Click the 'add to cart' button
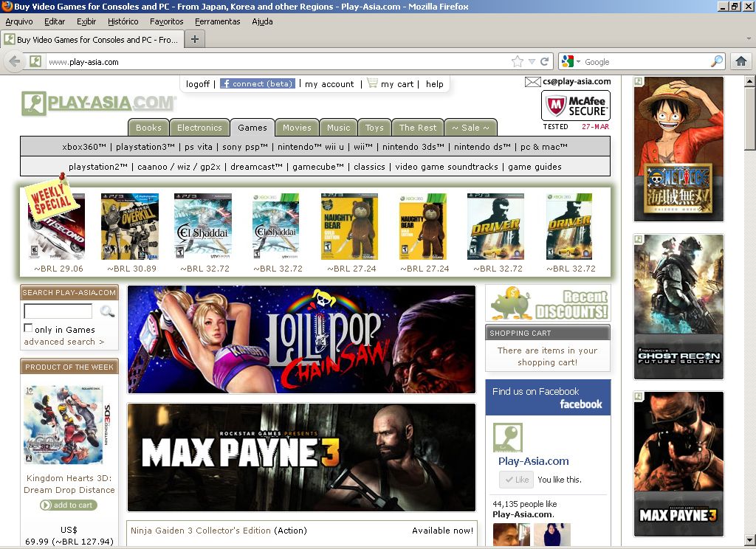The width and height of the screenshot is (756, 549). click(69, 505)
